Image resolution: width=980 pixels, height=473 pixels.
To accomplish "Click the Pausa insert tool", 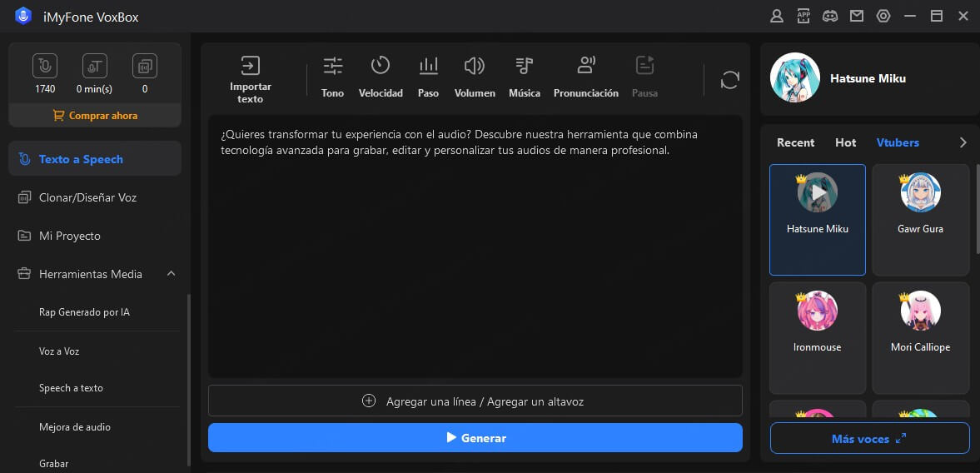I will [x=645, y=77].
